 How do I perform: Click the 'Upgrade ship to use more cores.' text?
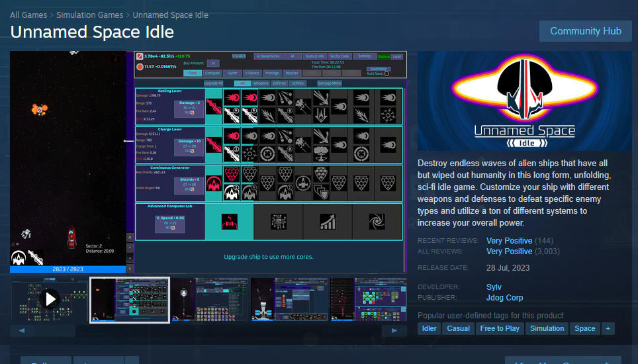pyautogui.click(x=269, y=257)
